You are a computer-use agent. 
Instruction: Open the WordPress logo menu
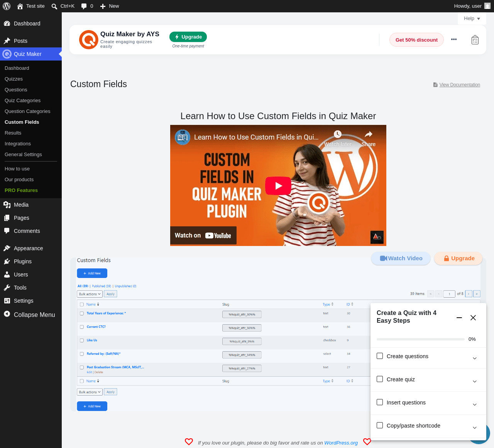(6, 6)
